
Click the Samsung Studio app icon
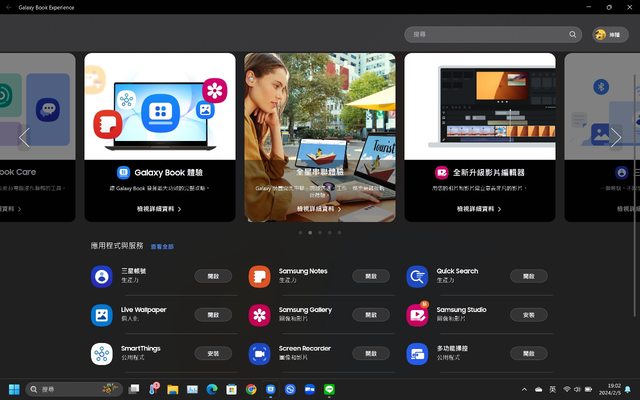click(417, 315)
